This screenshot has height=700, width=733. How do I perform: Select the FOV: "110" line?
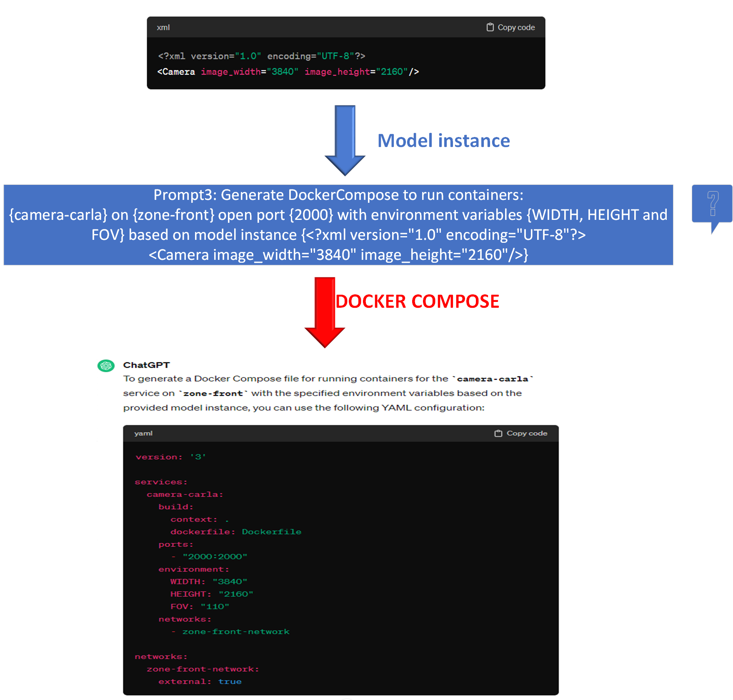200,607
